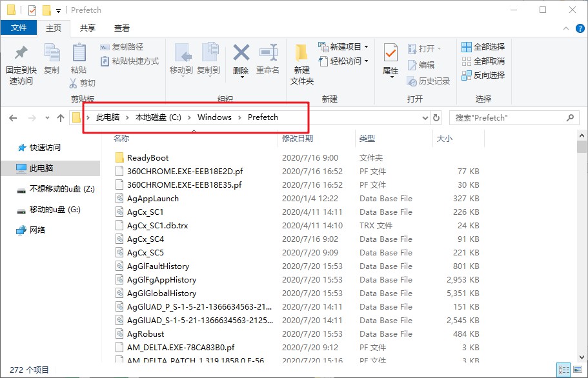Go up one folder level arrow
Image resolution: width=588 pixels, height=378 pixels.
click(x=61, y=118)
